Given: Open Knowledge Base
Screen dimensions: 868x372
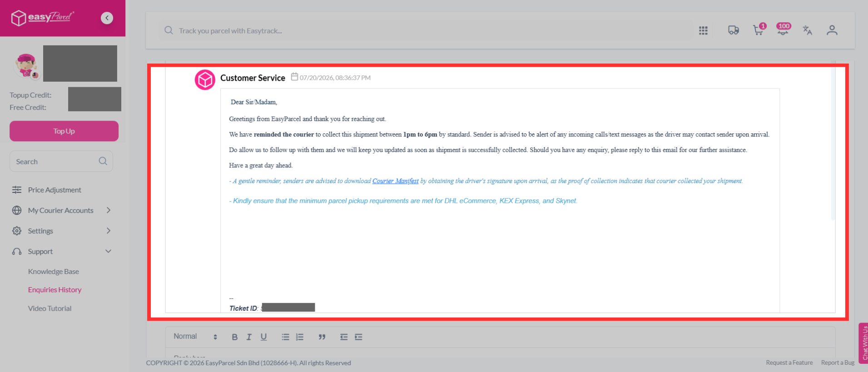Looking at the screenshot, I should point(54,271).
